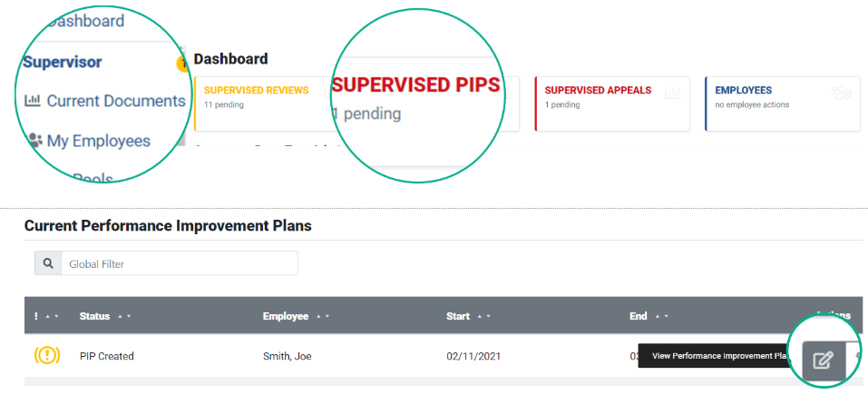The width and height of the screenshot is (868, 395).
Task: Sort by the exclamation priority column
Action: [46, 316]
